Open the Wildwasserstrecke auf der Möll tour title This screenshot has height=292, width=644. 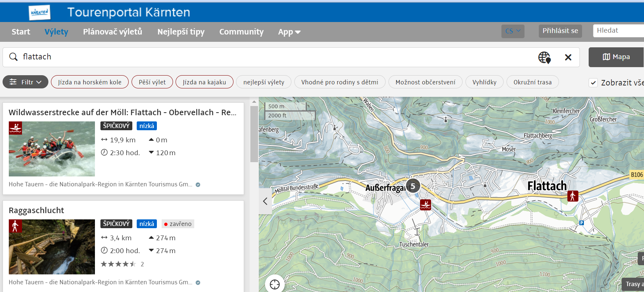(122, 112)
